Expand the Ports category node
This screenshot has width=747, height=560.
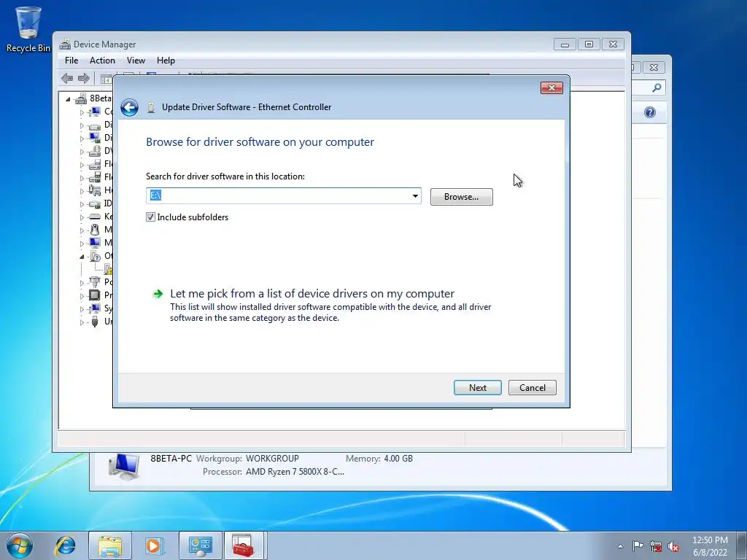tap(82, 283)
